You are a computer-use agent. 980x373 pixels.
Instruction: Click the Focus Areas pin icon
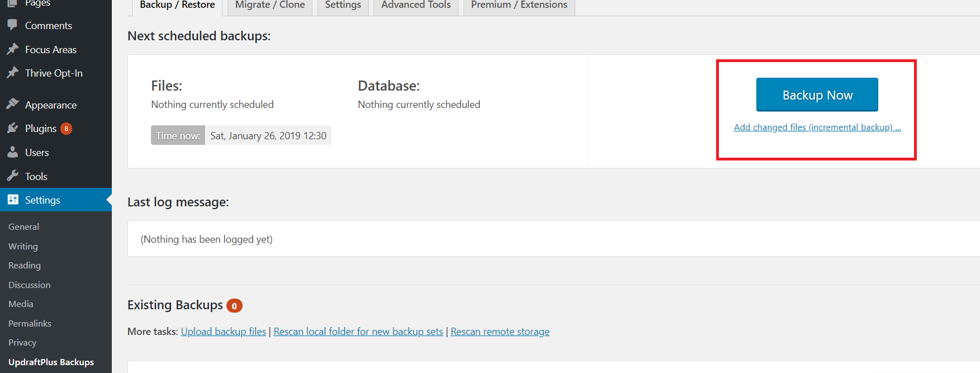pos(12,49)
